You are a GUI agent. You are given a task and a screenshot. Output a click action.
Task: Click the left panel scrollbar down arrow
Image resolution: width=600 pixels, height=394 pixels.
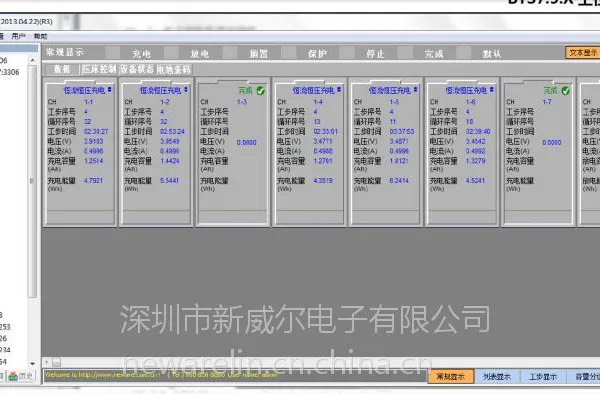click(33, 363)
